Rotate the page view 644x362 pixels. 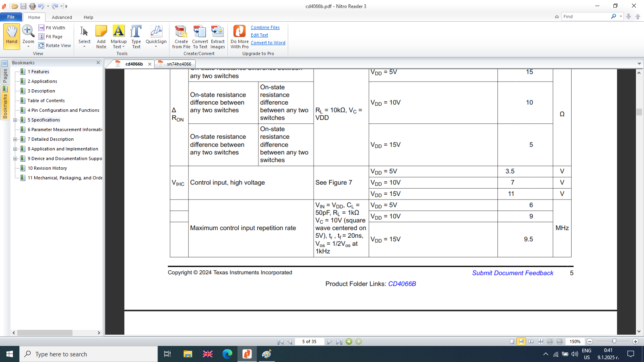[x=55, y=45]
